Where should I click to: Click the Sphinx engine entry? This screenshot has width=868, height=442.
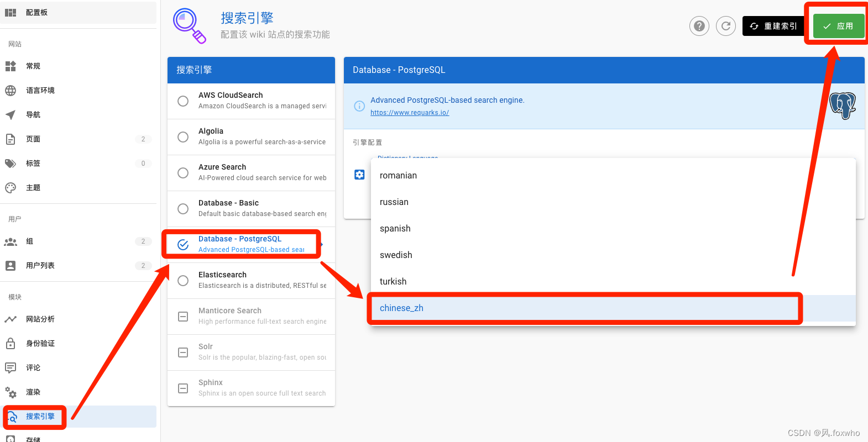[x=251, y=388]
